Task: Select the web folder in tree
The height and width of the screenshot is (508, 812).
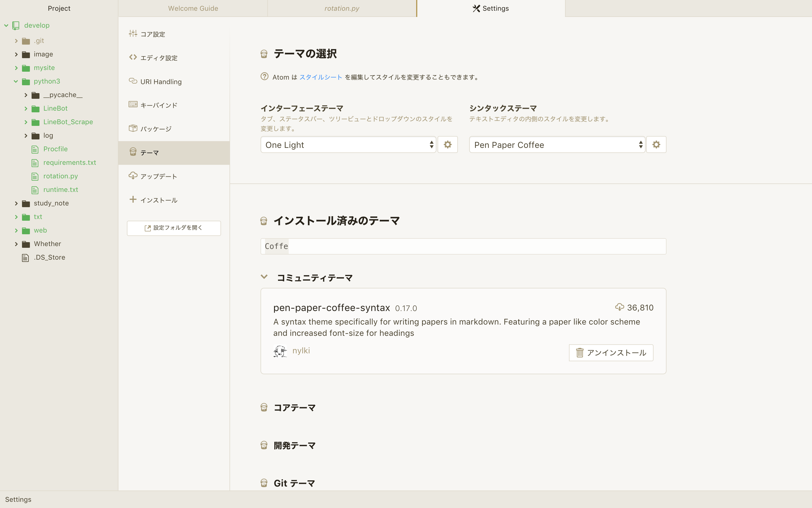Action: click(x=40, y=231)
